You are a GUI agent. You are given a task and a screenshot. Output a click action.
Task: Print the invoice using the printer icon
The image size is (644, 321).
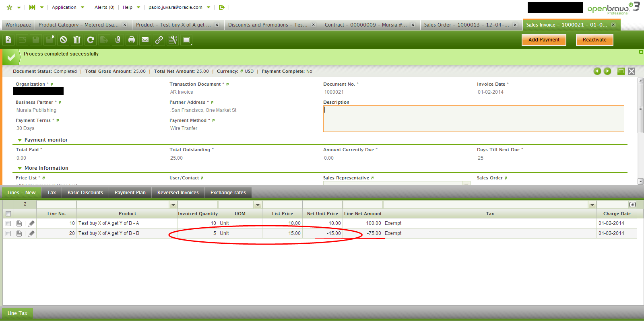pyautogui.click(x=132, y=40)
